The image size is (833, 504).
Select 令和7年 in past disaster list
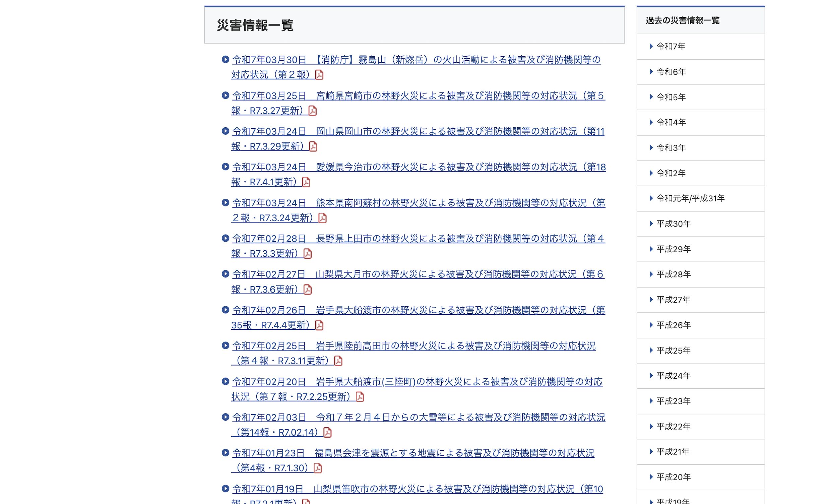click(700, 47)
